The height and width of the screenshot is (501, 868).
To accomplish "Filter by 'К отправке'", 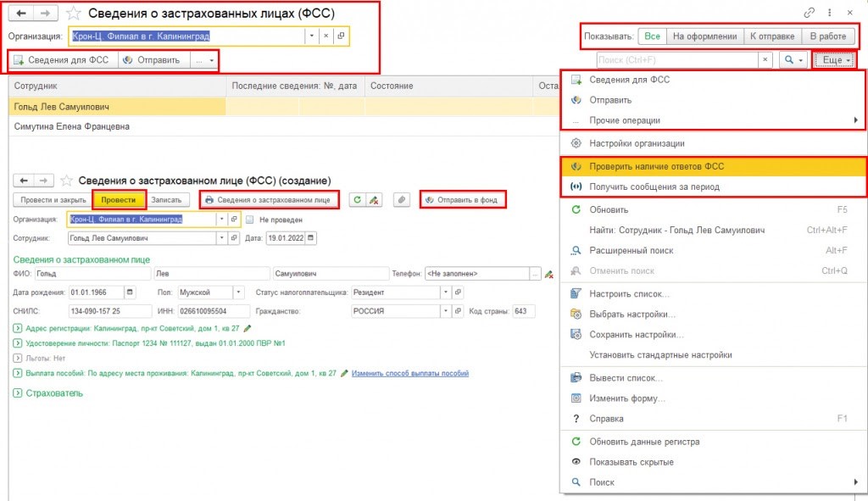I will 772,36.
